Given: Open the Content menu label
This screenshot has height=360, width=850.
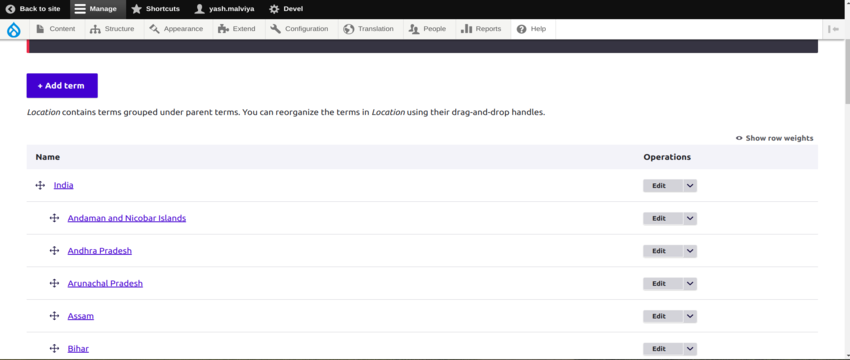Looking at the screenshot, I should (62, 29).
